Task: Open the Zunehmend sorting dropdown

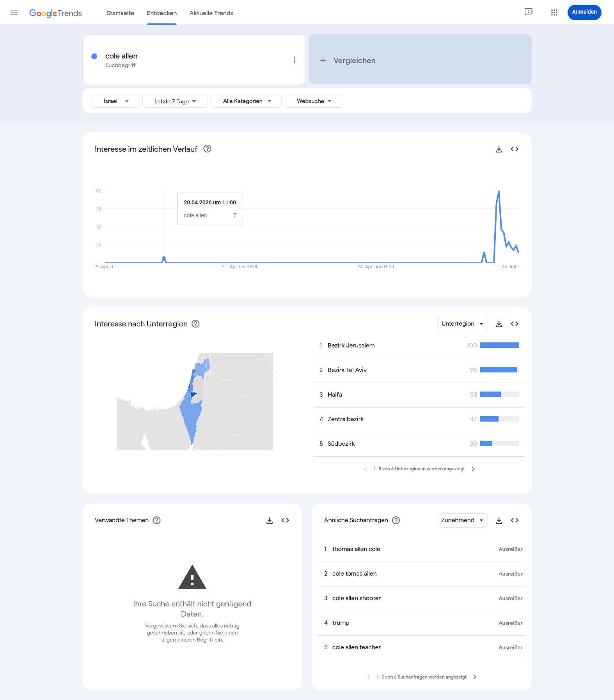Action: point(462,520)
